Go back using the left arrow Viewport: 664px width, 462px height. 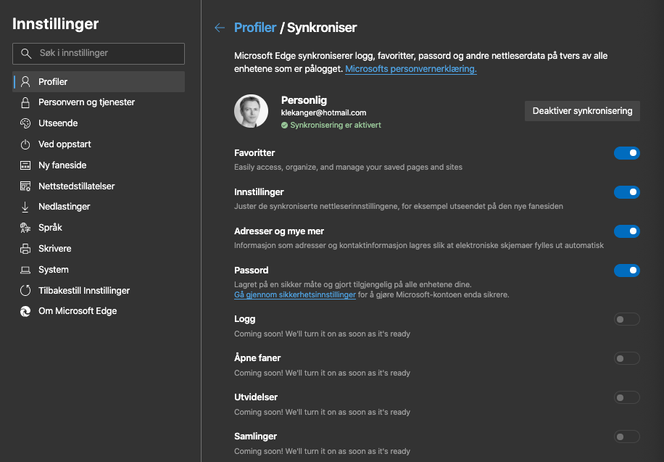pyautogui.click(x=219, y=28)
